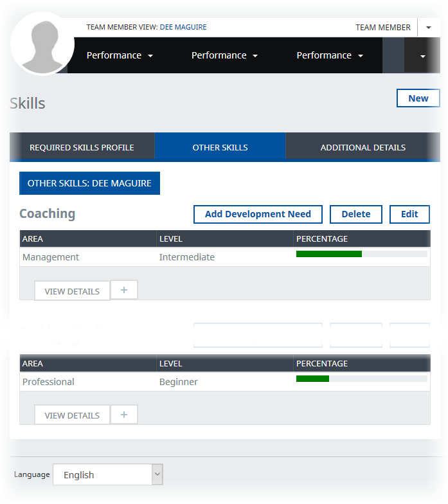
Task: Edit the Coaching skill
Action: click(x=409, y=214)
